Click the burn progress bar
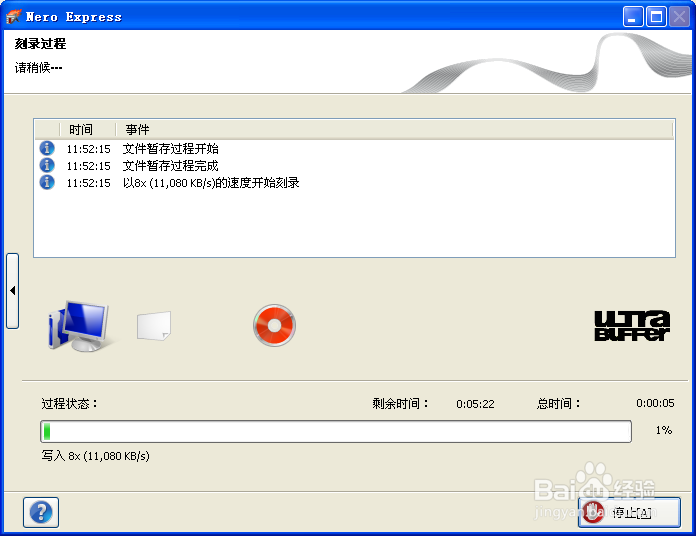Screen dimensions: 696x536 coord(336,431)
